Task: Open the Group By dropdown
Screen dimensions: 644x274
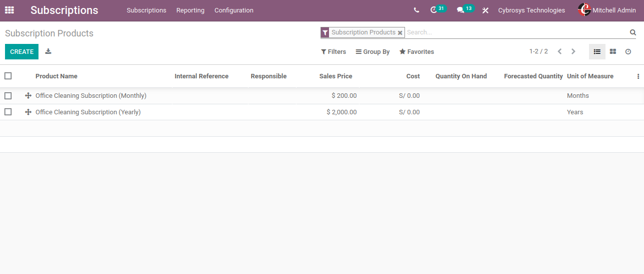Action: tap(372, 52)
